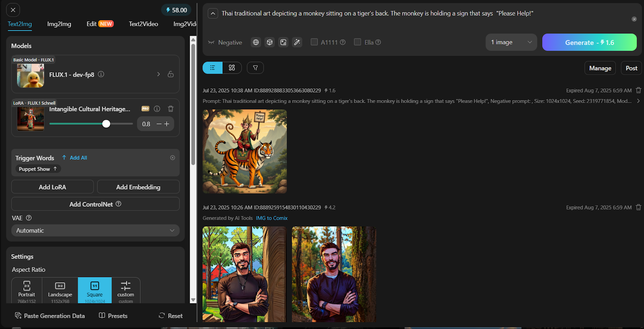Expand the VAE Automatic dropdown
The image size is (644, 329).
click(95, 230)
